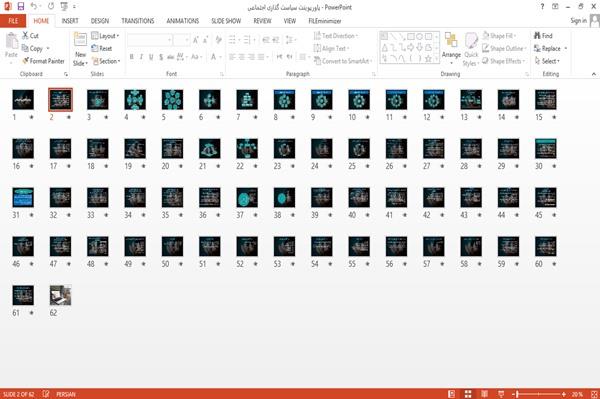The height and width of the screenshot is (399, 600).
Task: Select slide 31 thumbnail
Action: [x=23, y=197]
